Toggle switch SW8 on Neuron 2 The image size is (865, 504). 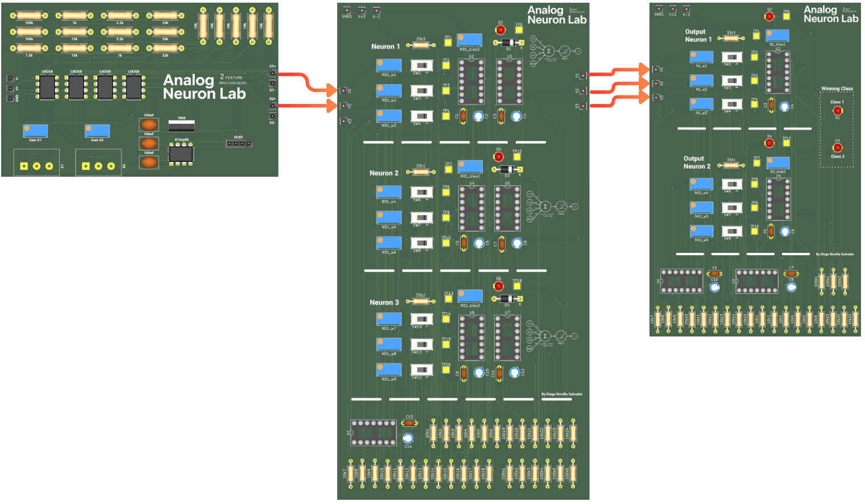[x=422, y=243]
